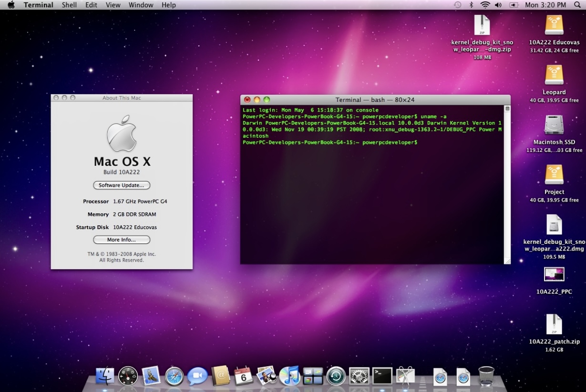
Task: Open iCal calendar icon in Dock
Action: coord(244,376)
